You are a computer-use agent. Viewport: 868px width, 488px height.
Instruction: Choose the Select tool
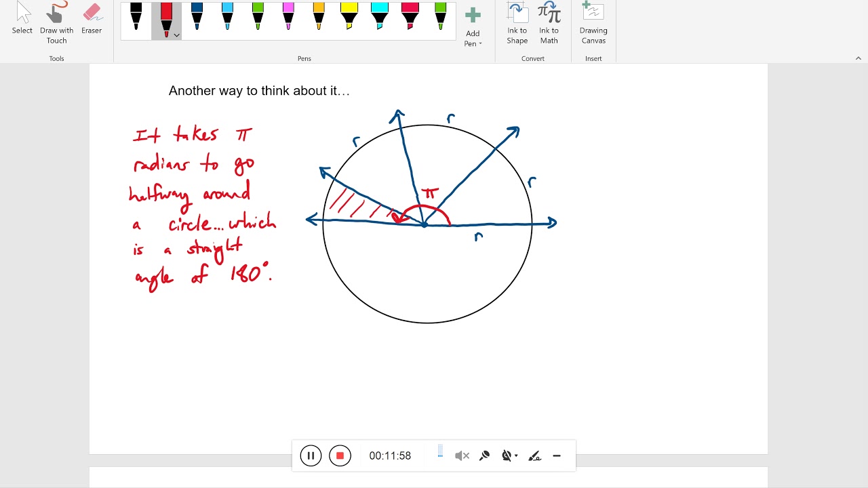[x=22, y=19]
